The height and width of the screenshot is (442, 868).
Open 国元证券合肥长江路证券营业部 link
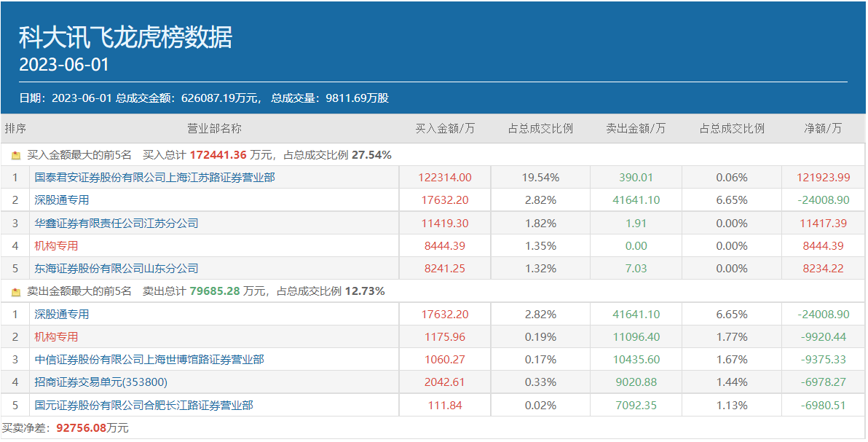(x=143, y=406)
